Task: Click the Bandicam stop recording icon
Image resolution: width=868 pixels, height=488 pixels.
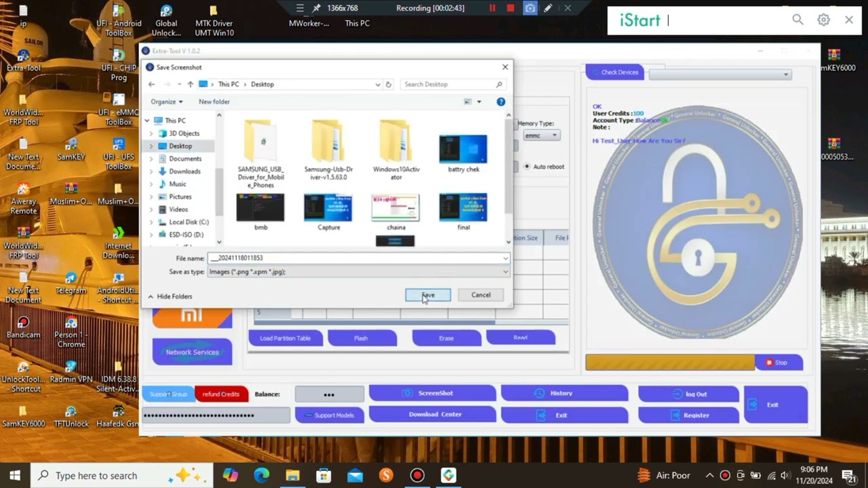Action: coord(511,8)
